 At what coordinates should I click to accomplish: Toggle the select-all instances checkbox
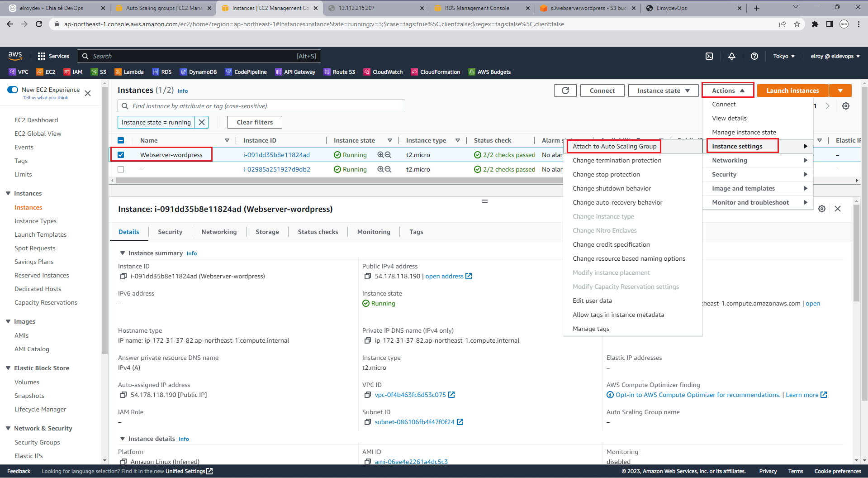tap(121, 140)
